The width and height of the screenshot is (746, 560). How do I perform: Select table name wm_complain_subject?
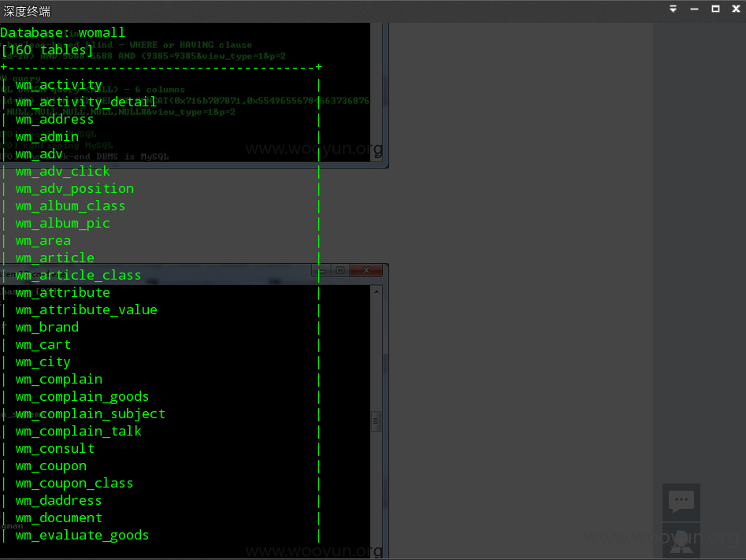[91, 414]
